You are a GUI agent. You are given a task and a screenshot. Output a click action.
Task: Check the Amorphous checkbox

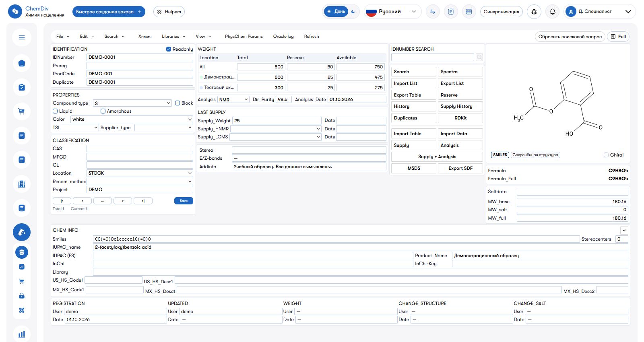pos(103,111)
